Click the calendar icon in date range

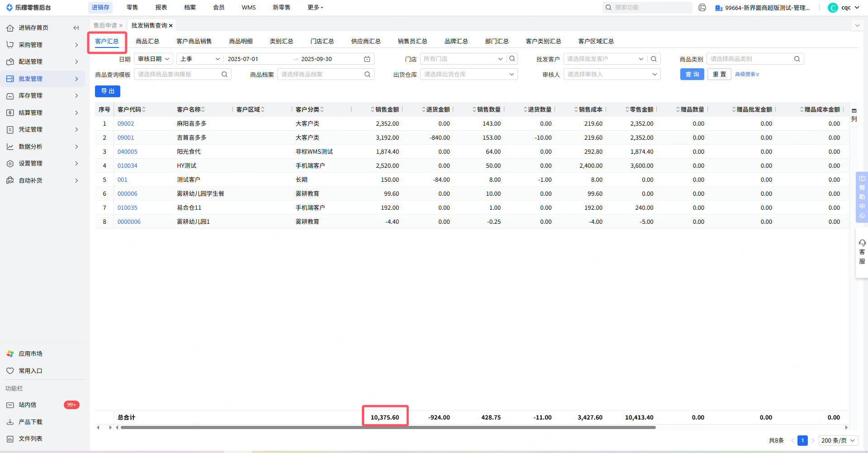367,59
